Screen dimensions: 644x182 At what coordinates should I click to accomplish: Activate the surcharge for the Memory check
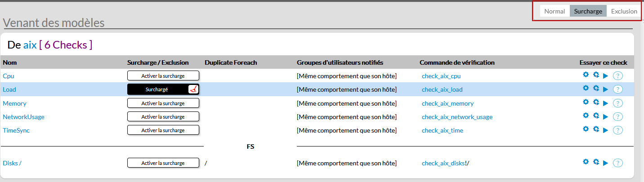point(163,103)
